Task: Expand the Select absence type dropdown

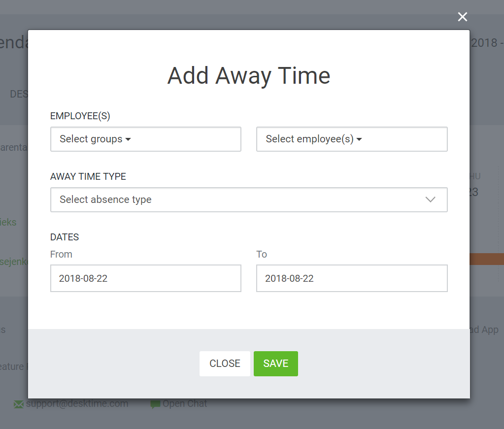Action: coord(249,199)
